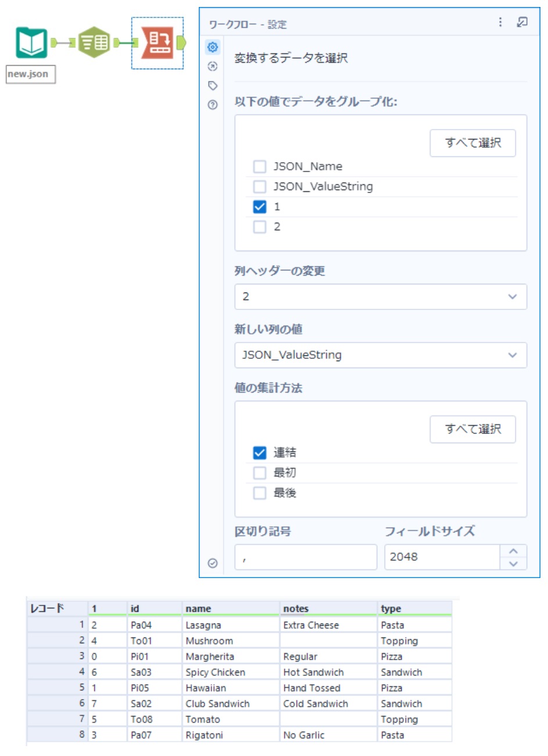Click the column header labeled 1
548x756 pixels.
[108, 608]
